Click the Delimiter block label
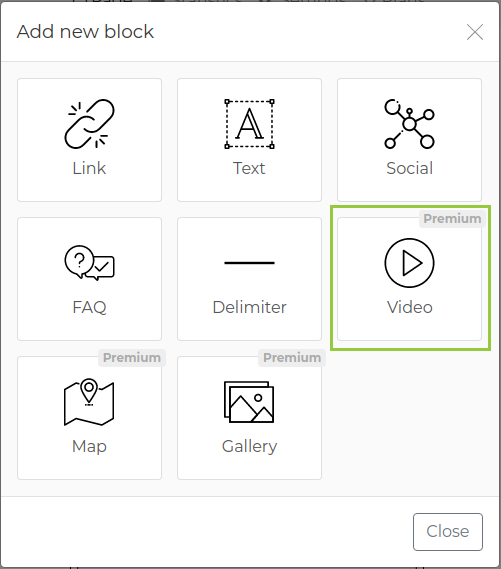 [x=249, y=307]
